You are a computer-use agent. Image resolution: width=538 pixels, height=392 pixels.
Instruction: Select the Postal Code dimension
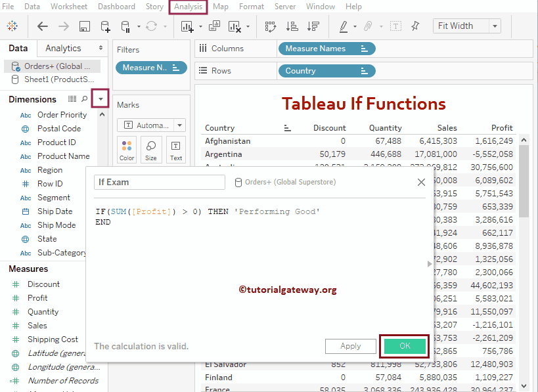(59, 129)
